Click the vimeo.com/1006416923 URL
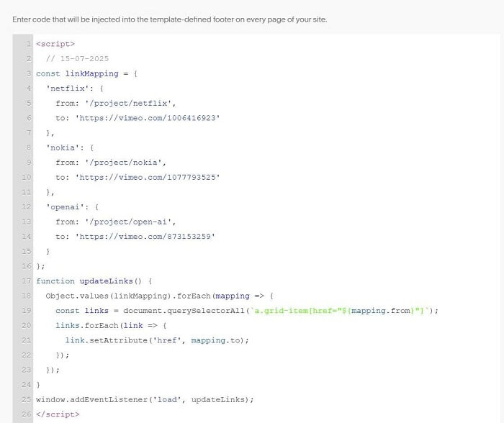504x423 pixels. 148,118
